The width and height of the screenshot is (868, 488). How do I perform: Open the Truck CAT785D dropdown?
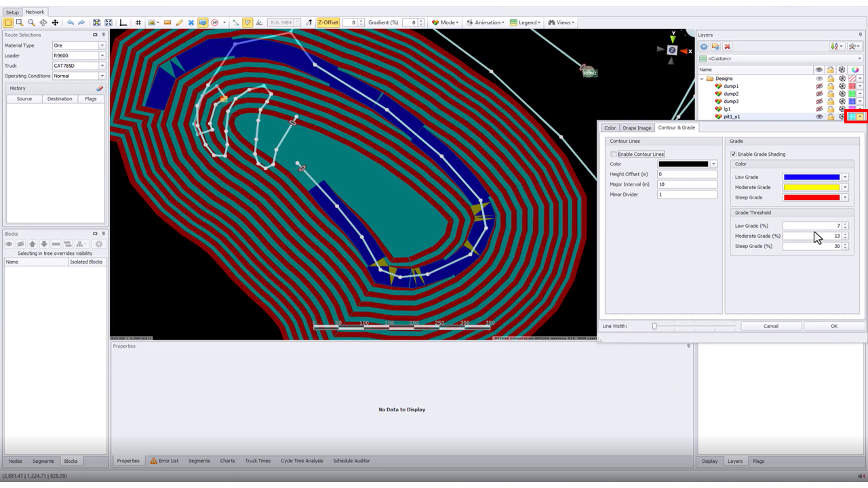pyautogui.click(x=102, y=66)
